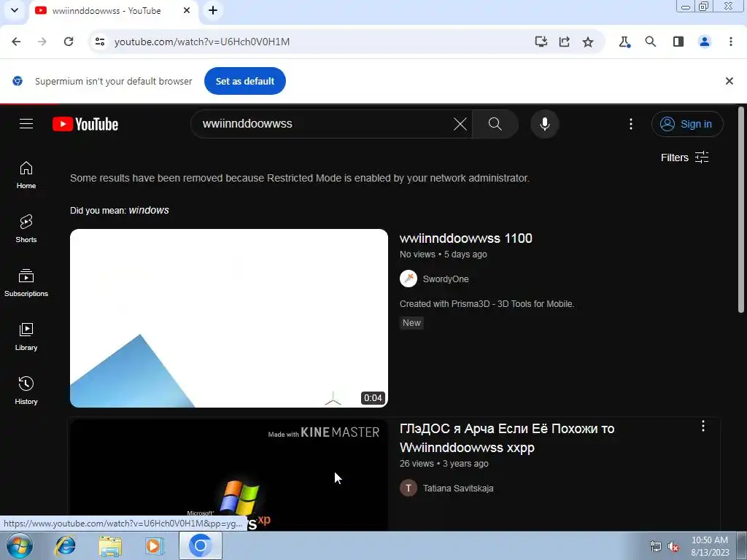Image resolution: width=747 pixels, height=560 pixels.
Task: Click the Tatiana Savitskaja channel avatar
Action: point(409,488)
